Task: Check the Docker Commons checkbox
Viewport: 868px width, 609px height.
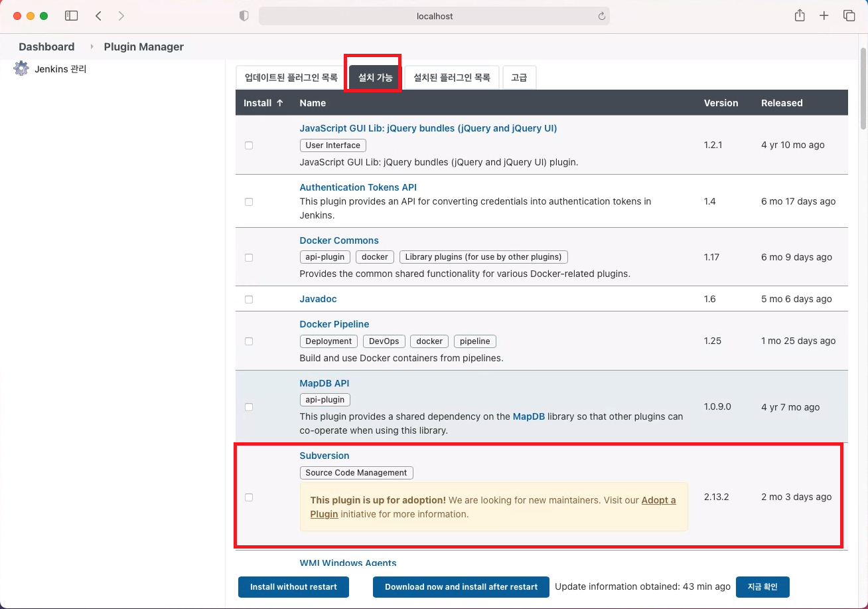Action: [249, 257]
